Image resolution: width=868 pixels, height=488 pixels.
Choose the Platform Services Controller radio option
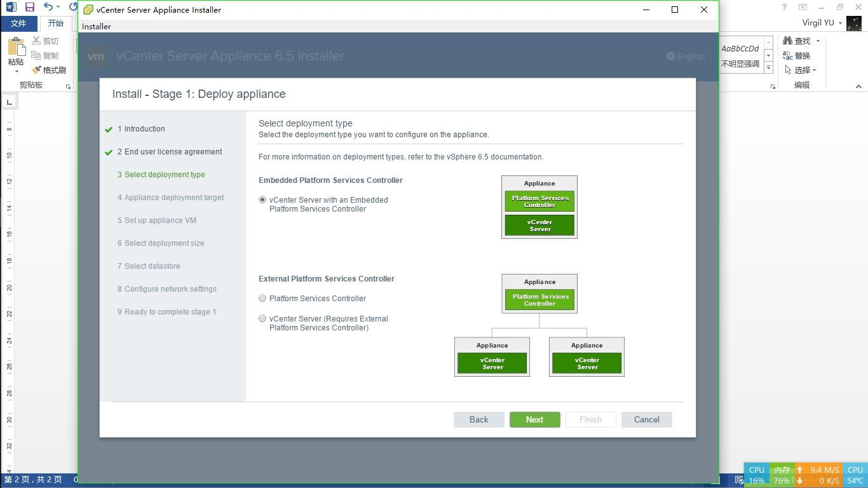(262, 298)
